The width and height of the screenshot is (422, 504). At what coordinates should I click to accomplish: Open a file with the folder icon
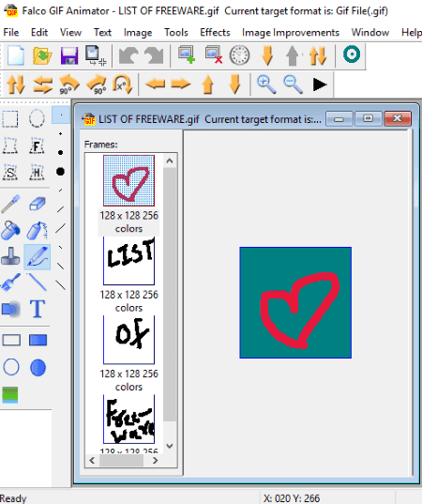click(42, 55)
